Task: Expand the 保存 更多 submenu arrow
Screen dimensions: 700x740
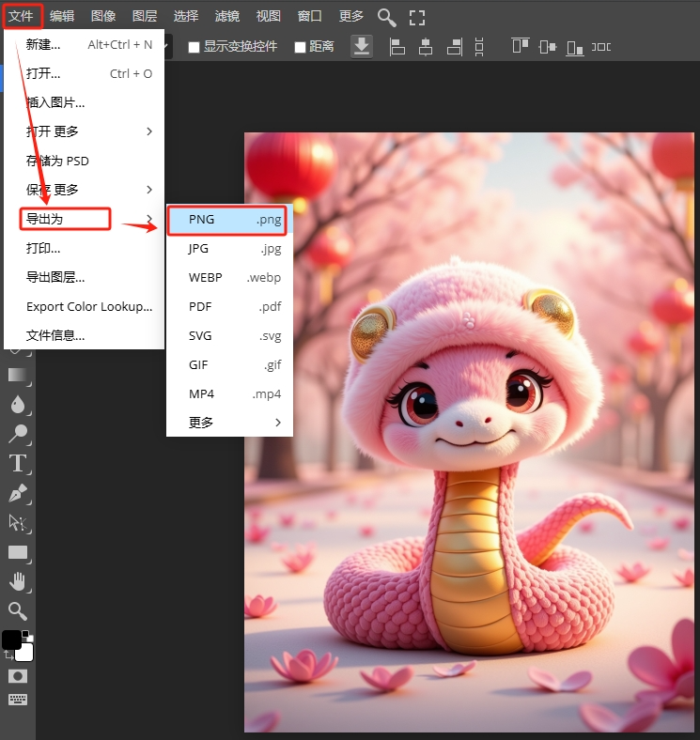Action: (x=149, y=190)
